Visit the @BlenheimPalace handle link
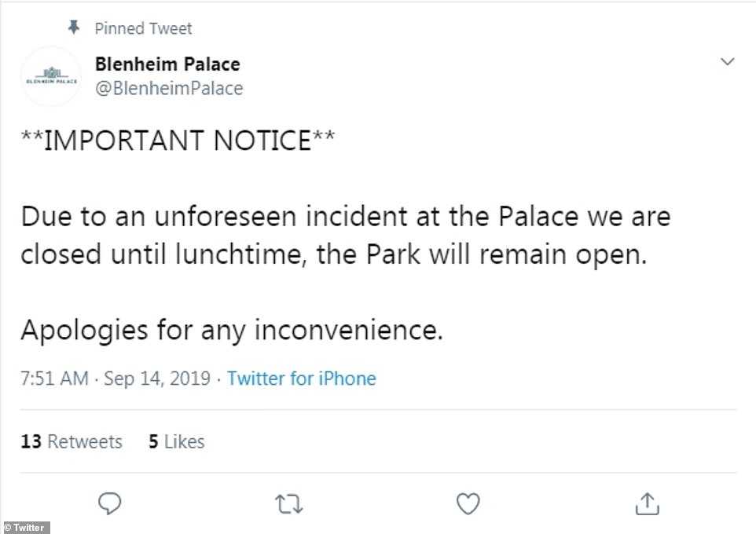The height and width of the screenshot is (534, 756). tap(168, 89)
